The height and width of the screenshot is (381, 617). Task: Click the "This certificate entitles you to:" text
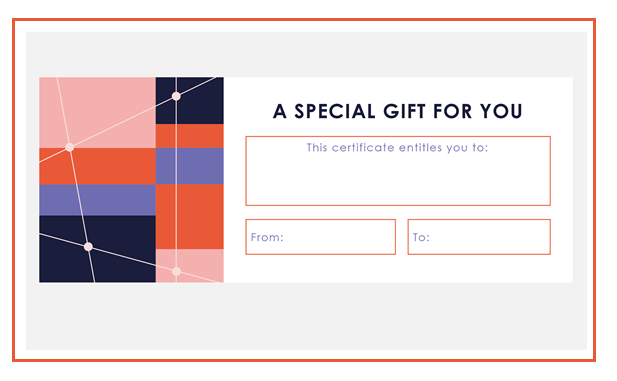397,148
